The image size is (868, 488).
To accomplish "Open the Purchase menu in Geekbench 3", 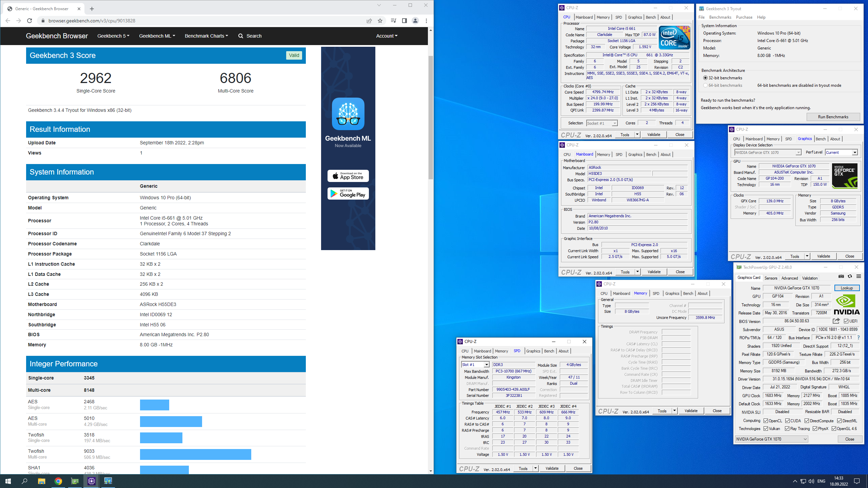I will tap(744, 17).
